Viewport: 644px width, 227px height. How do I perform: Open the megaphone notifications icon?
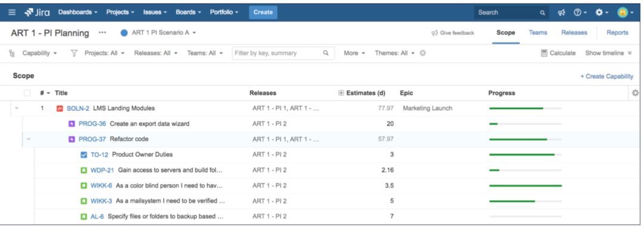[562, 13]
